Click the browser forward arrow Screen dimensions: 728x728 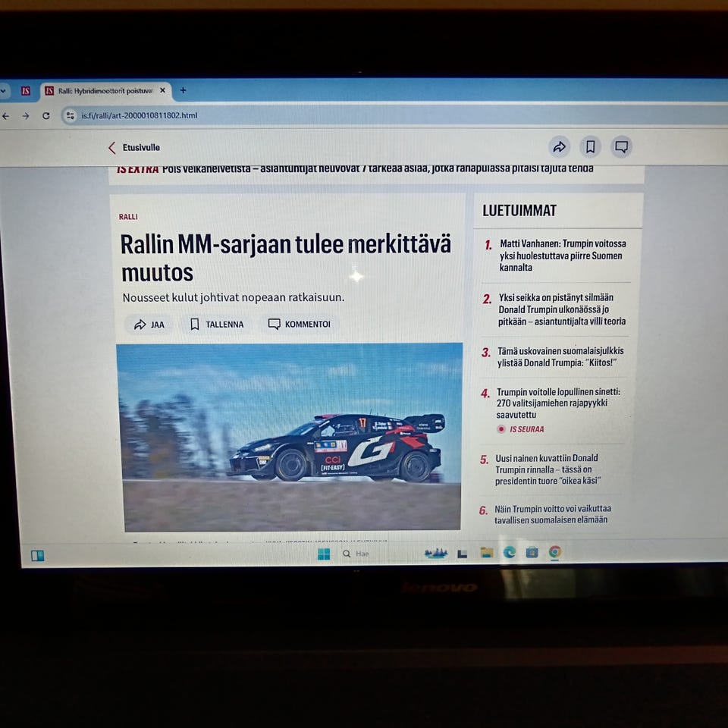[26, 116]
